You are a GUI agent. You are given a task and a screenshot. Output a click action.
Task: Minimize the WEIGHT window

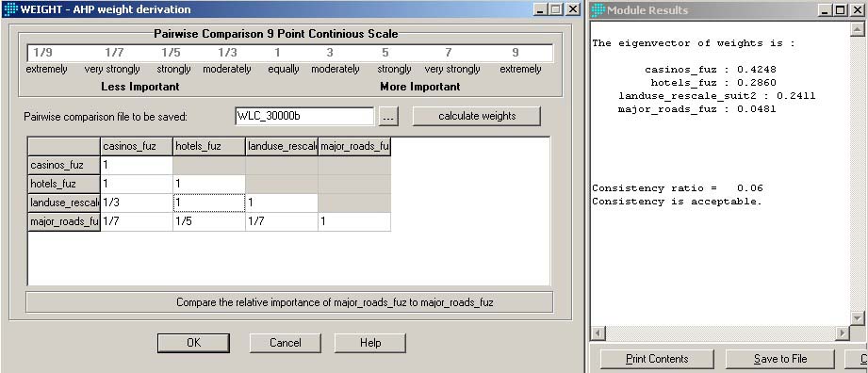tap(541, 9)
